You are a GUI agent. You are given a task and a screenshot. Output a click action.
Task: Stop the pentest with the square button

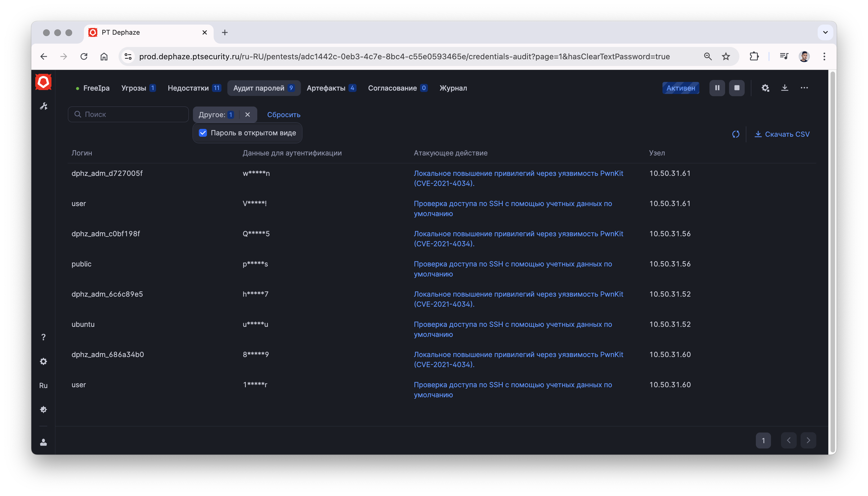coord(737,88)
